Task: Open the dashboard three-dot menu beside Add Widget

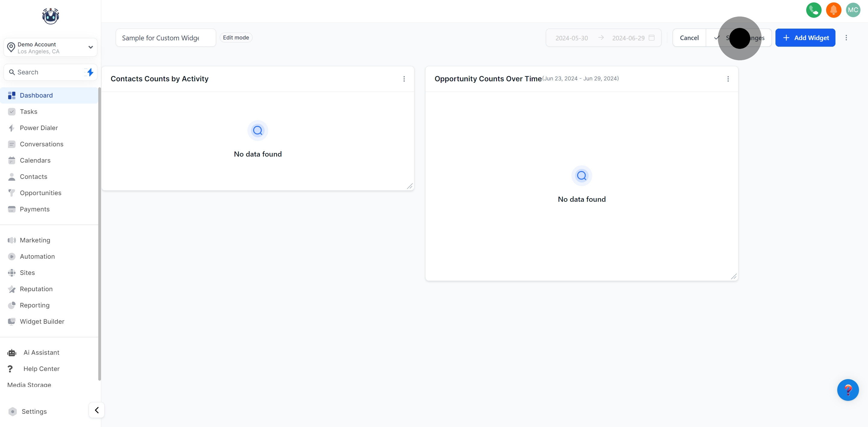Action: pyautogui.click(x=846, y=38)
